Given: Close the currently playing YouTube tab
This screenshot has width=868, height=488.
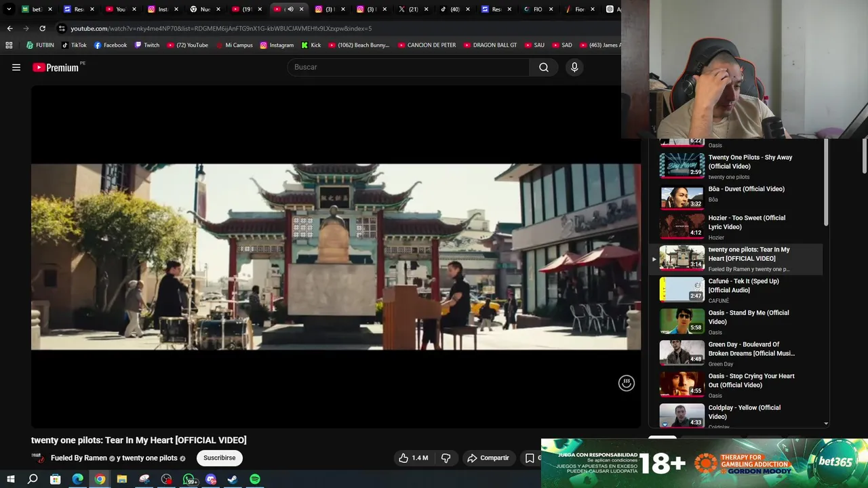Looking at the screenshot, I should pos(302,9).
